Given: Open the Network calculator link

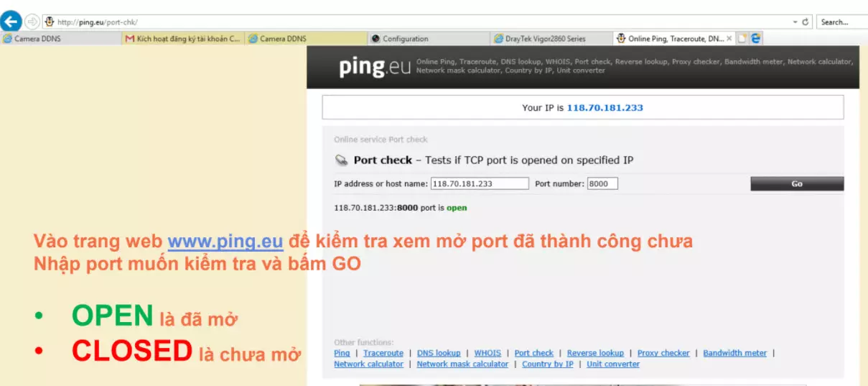Looking at the screenshot, I should 368,364.
